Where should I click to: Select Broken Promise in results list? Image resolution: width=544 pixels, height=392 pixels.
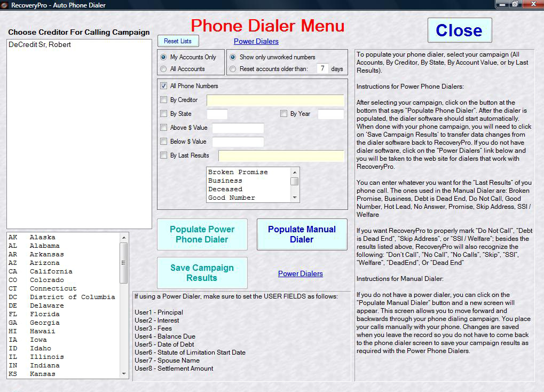pyautogui.click(x=248, y=172)
